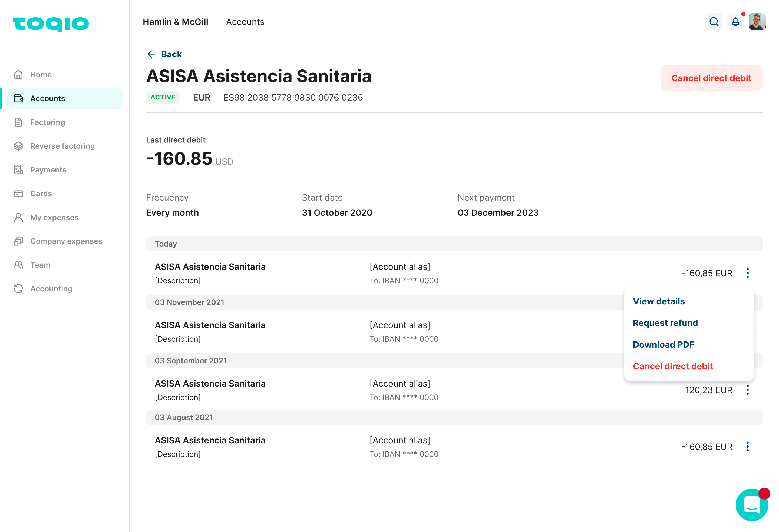The height and width of the screenshot is (532, 779).
Task: Open Cards from the sidebar
Action: (41, 193)
